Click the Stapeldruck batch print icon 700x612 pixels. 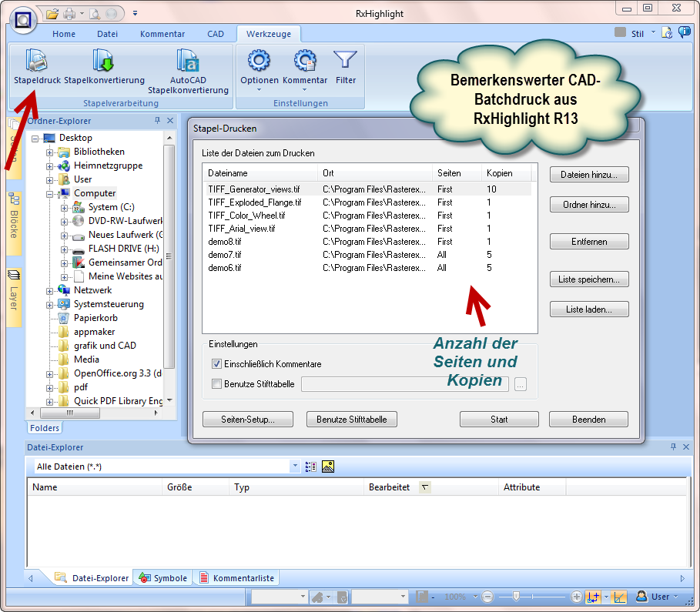coord(36,62)
